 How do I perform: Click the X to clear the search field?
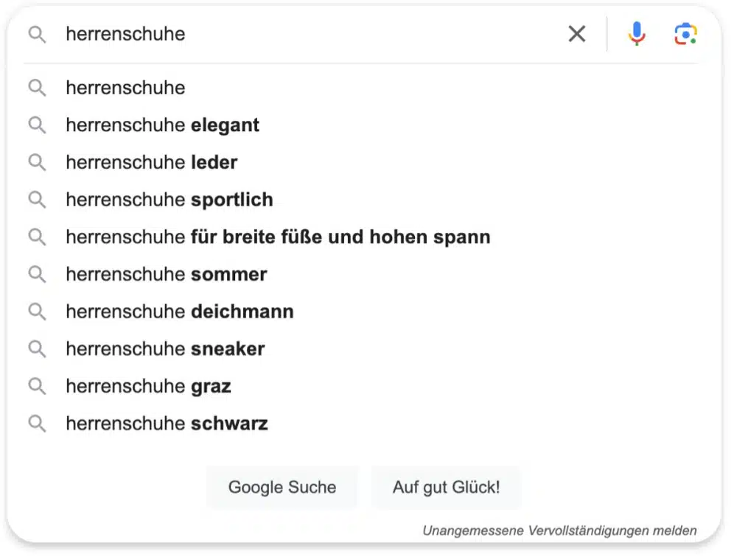point(577,33)
